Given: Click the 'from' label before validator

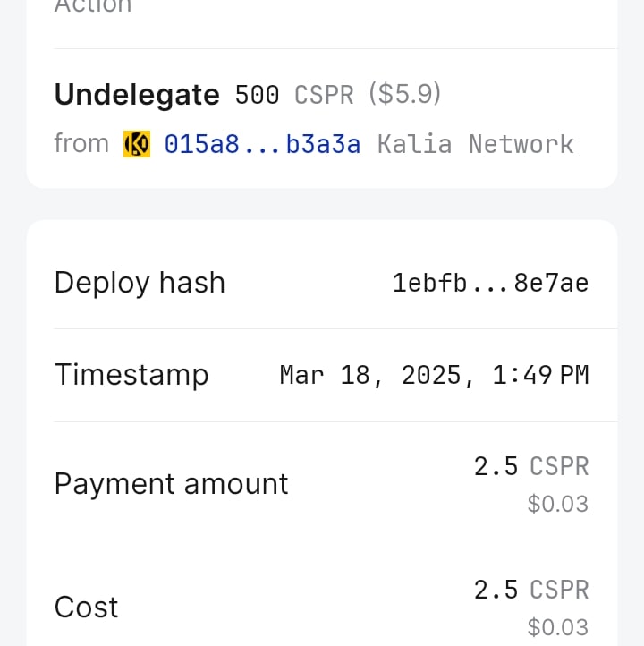Looking at the screenshot, I should (81, 143).
